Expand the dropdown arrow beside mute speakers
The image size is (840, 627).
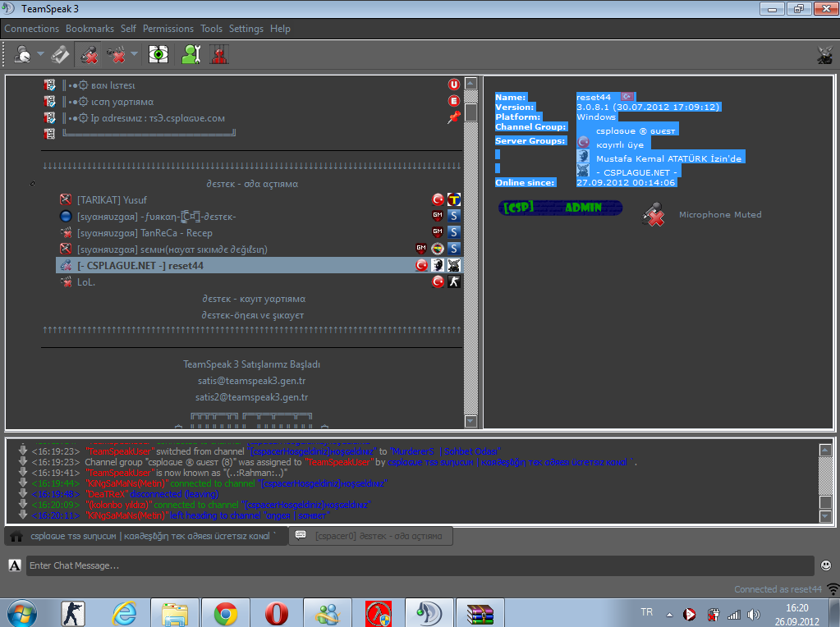[x=135, y=55]
